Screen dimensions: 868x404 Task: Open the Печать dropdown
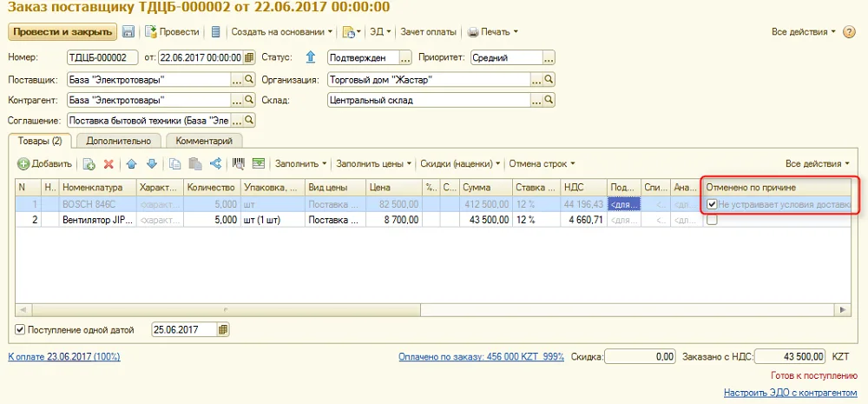[x=493, y=31]
